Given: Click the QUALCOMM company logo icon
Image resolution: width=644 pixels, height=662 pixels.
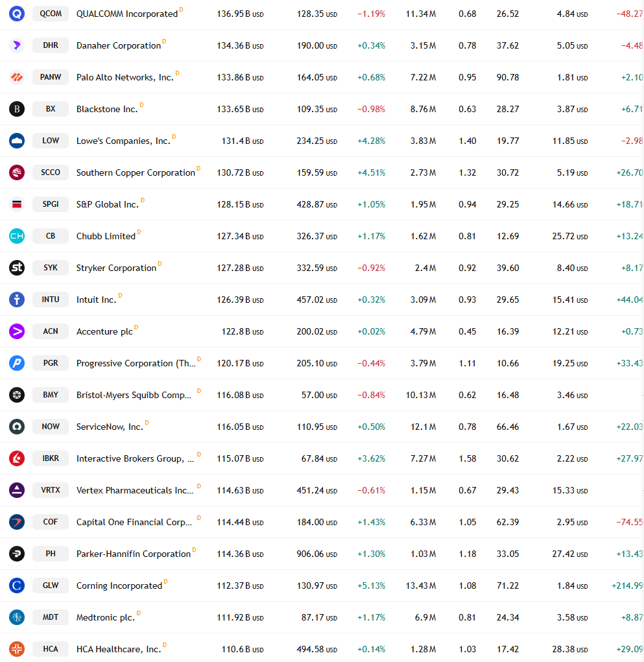Looking at the screenshot, I should click(17, 14).
